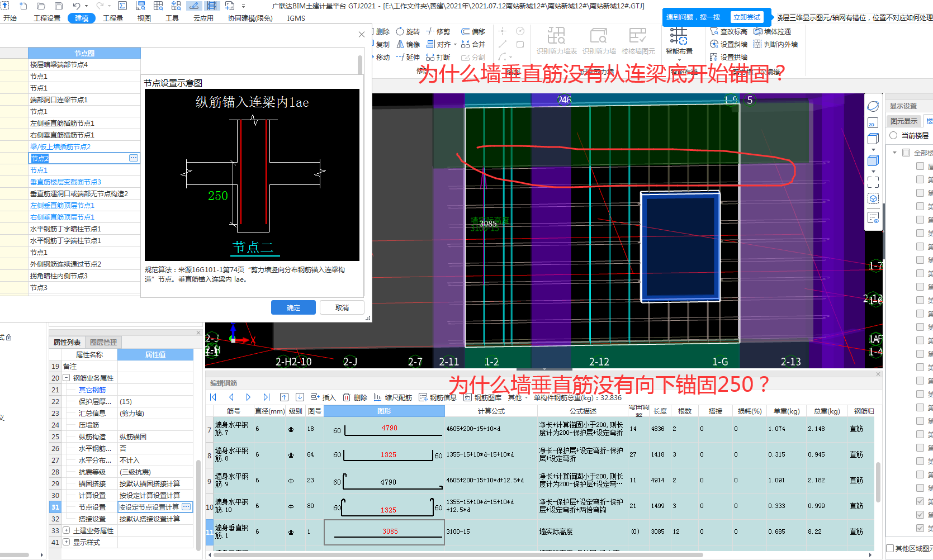The width and height of the screenshot is (933, 560).
Task: Click Set Arched Wall (设置拱墙) tool
Action: point(728,58)
